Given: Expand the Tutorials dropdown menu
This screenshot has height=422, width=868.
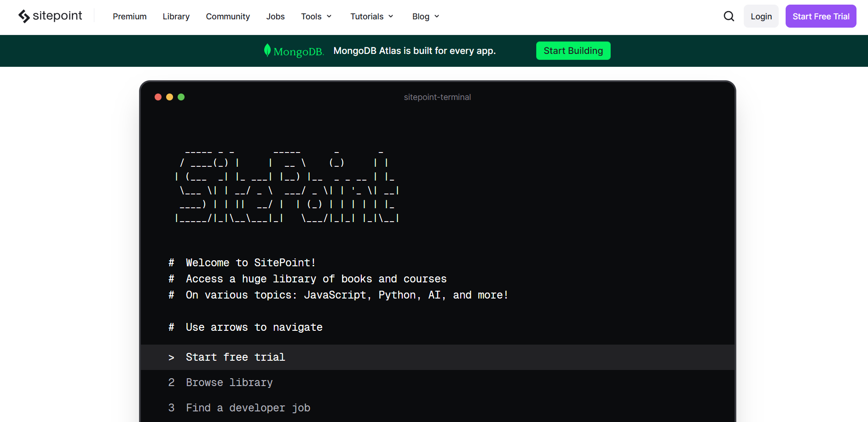Looking at the screenshot, I should click(x=372, y=17).
